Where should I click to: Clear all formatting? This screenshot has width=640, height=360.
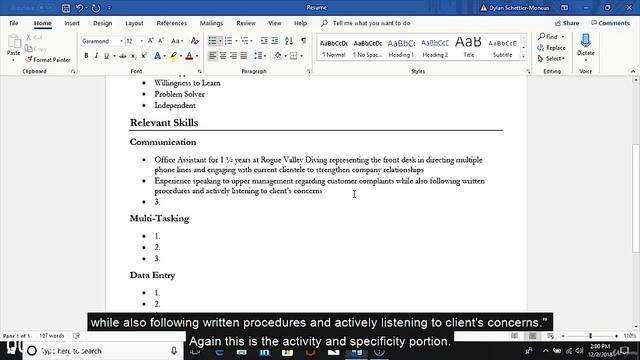tap(195, 41)
